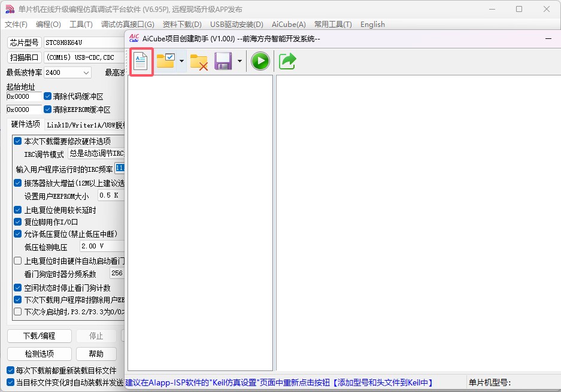The width and height of the screenshot is (561, 392).
Task: Expand the open folder dropdown arrow
Action: (x=182, y=61)
